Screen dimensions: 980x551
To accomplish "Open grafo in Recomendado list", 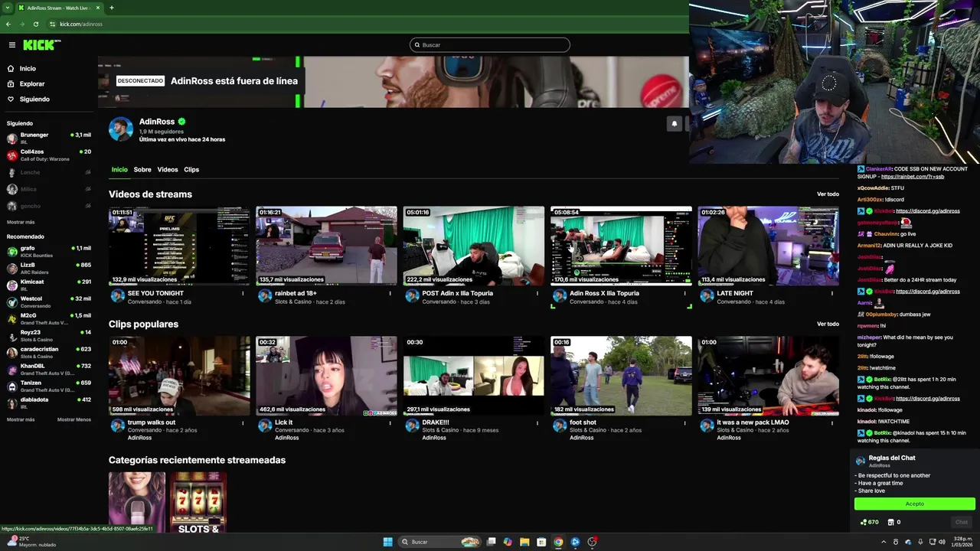I will point(49,251).
